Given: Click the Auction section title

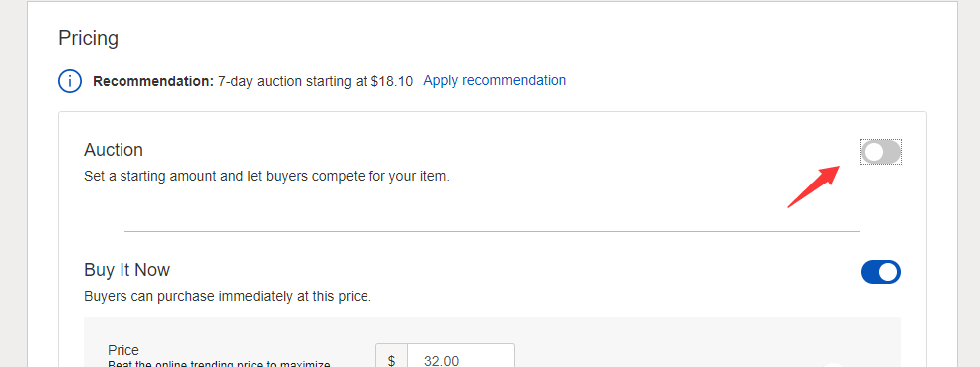Looking at the screenshot, I should click(x=114, y=150).
